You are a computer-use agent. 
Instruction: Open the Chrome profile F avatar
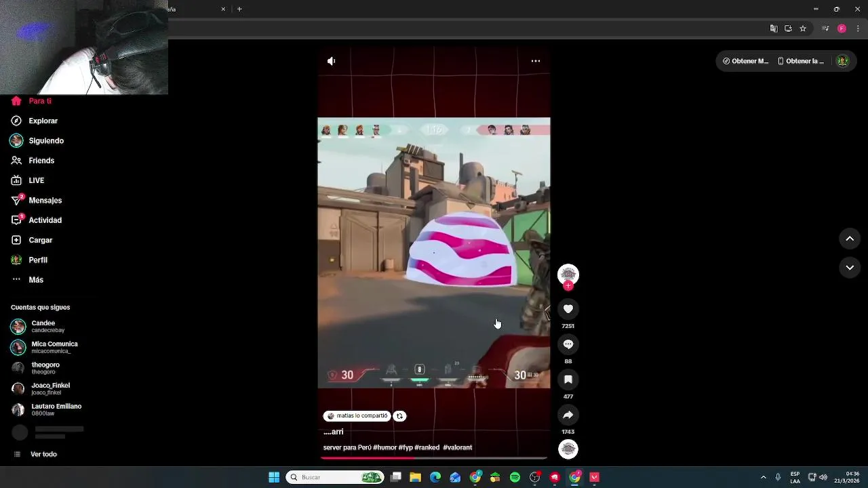[x=842, y=28]
